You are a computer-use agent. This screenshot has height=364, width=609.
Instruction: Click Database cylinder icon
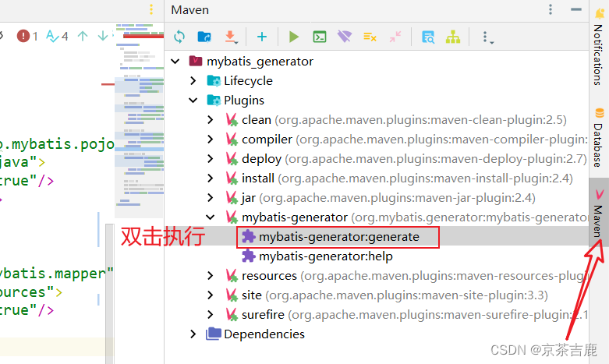(x=600, y=113)
